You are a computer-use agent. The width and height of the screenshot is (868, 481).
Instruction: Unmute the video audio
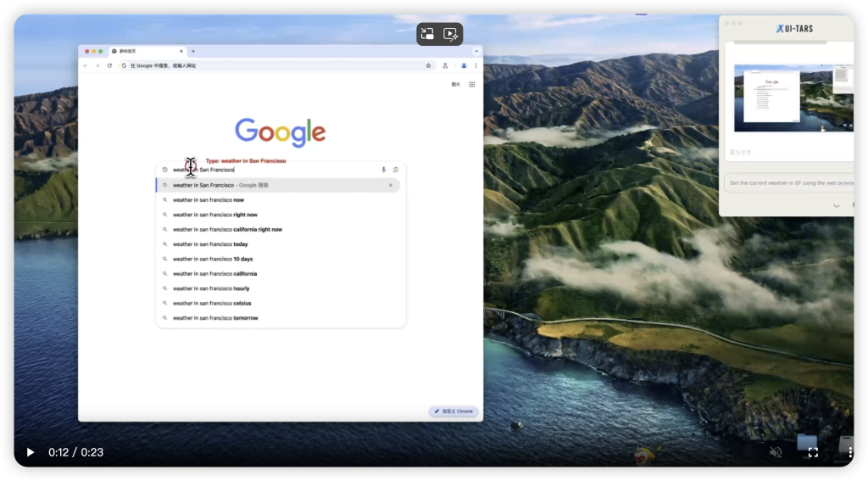pyautogui.click(x=776, y=452)
